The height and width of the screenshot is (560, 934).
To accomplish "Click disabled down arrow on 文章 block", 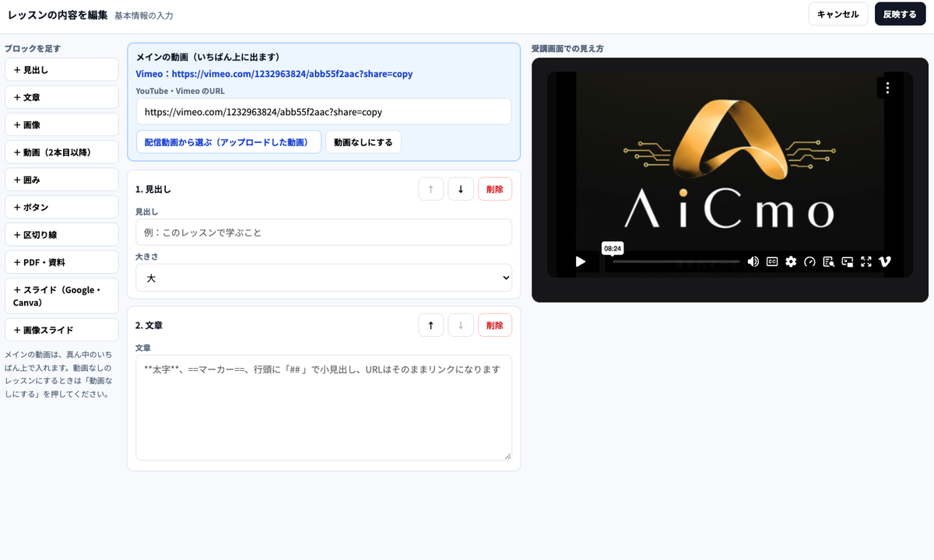I will (461, 325).
